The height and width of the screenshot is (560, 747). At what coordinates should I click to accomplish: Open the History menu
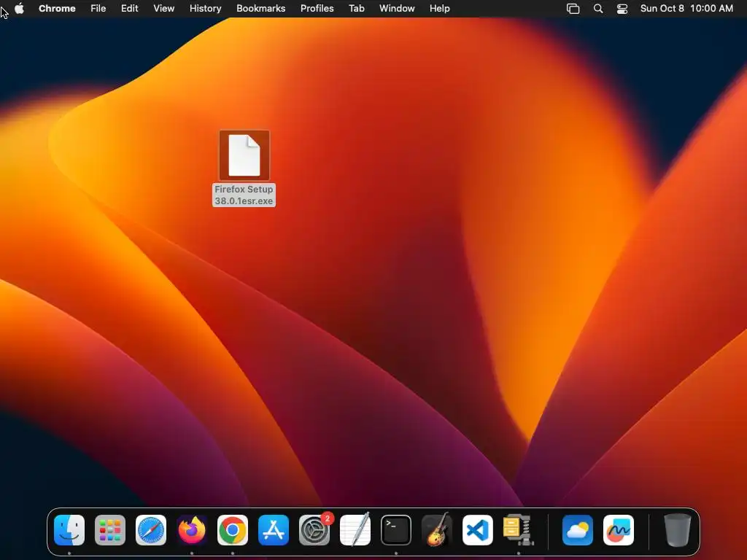pos(205,8)
